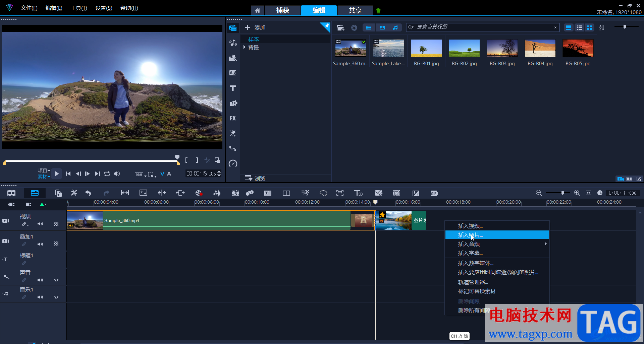The height and width of the screenshot is (344, 644).
Task: Open the speed effects library panel
Action: tap(233, 163)
